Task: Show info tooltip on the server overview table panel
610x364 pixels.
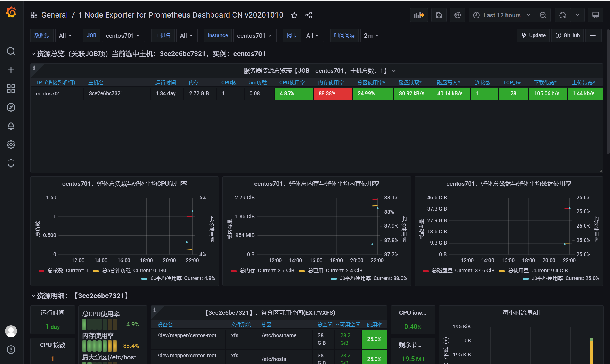Action: pyautogui.click(x=34, y=68)
